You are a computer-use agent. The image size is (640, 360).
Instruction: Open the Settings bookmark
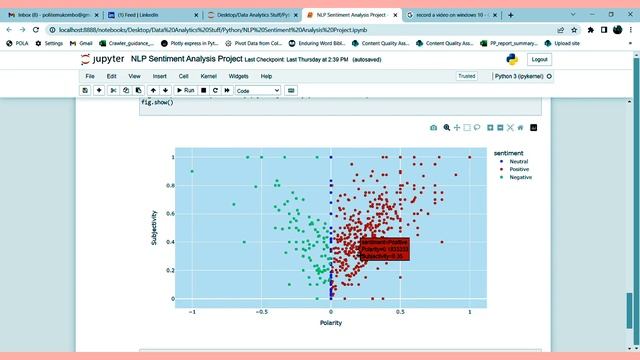click(x=49, y=43)
